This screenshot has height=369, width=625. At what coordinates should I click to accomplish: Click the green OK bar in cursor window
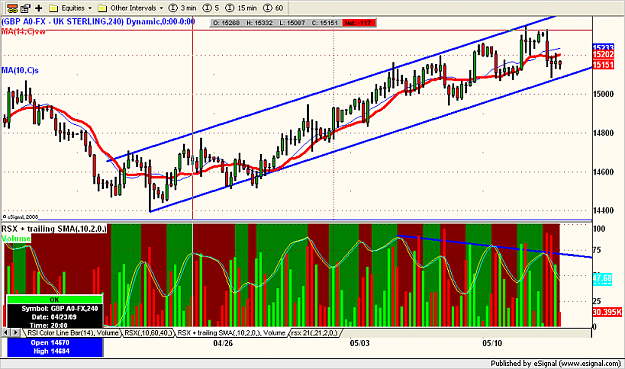click(55, 300)
